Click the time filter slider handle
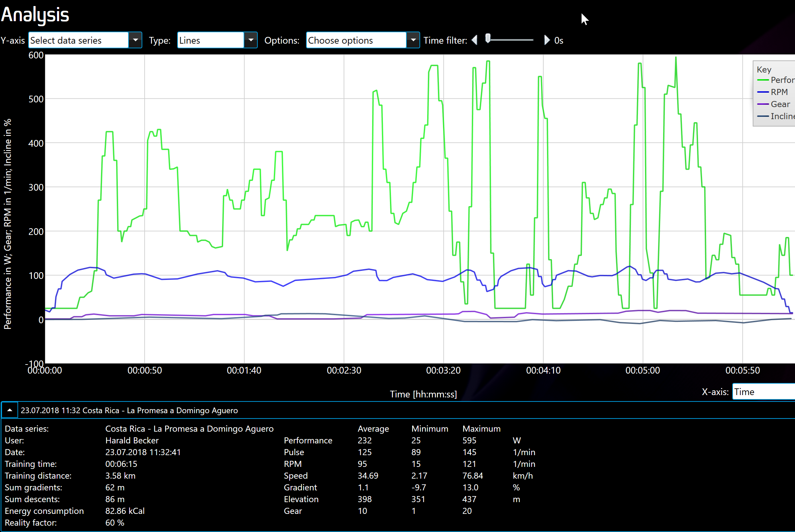 pyautogui.click(x=488, y=38)
